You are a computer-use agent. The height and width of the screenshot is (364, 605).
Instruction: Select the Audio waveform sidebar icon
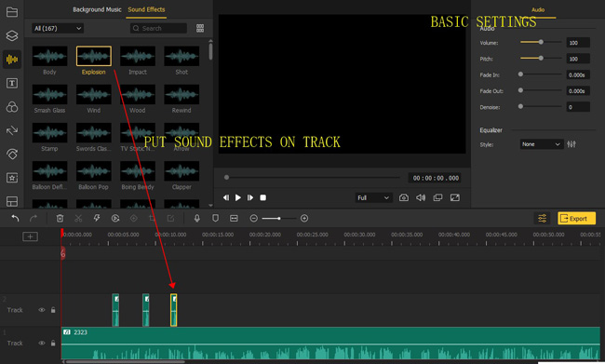(12, 59)
